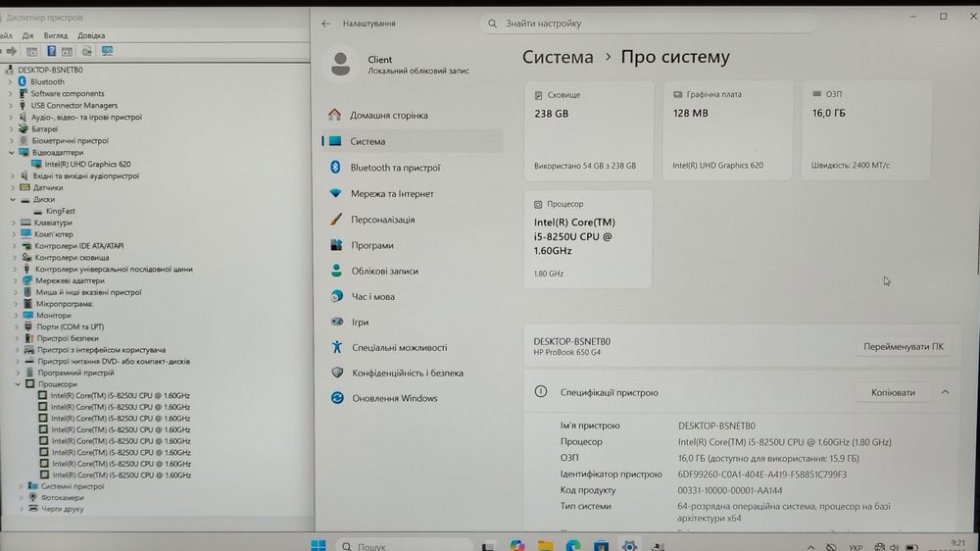The height and width of the screenshot is (551, 980).
Task: Collapse the Відеоадаптери tree node
Action: pyautogui.click(x=12, y=153)
